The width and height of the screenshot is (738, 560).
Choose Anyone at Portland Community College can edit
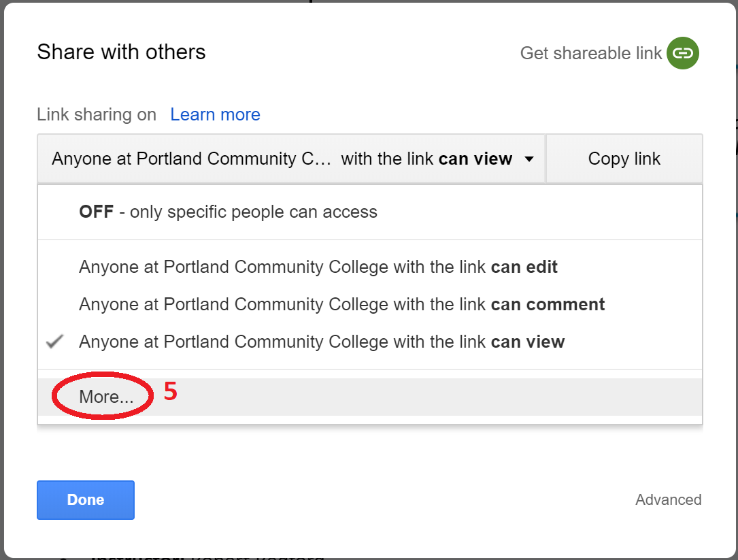coord(318,267)
